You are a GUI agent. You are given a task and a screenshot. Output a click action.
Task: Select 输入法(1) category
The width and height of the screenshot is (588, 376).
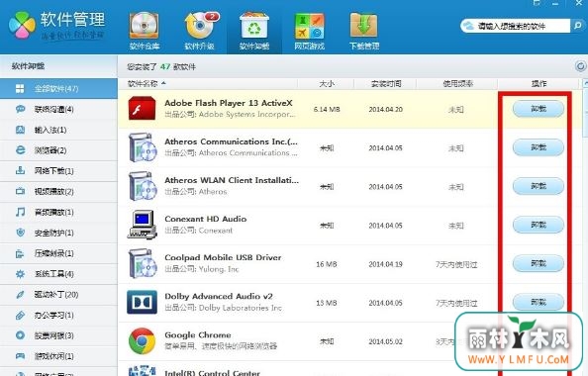(58, 130)
